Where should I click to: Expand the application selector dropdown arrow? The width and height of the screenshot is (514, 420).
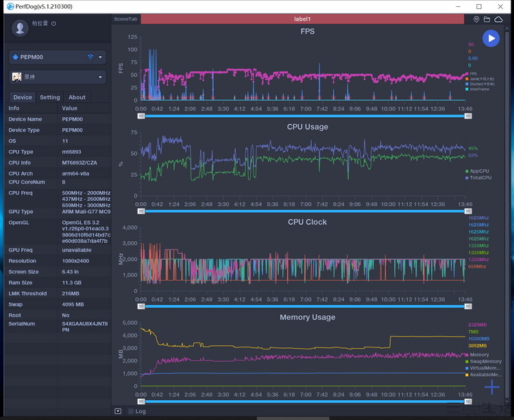100,77
